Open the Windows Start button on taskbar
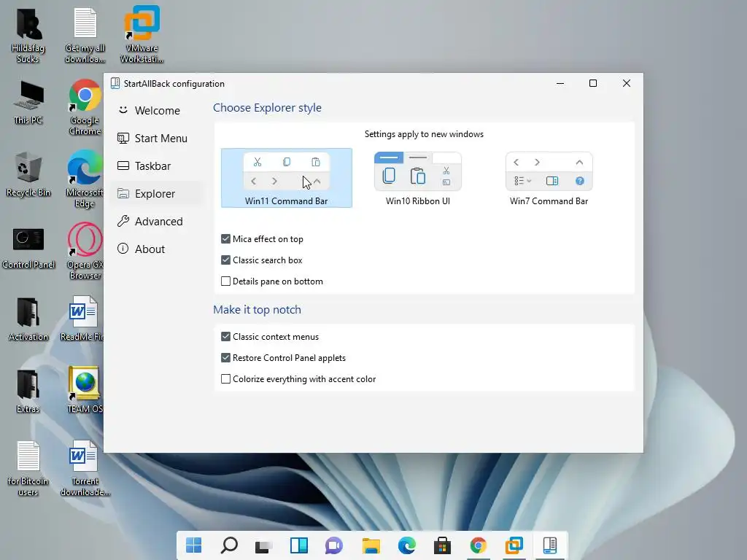This screenshot has width=747, height=560. 193,545
